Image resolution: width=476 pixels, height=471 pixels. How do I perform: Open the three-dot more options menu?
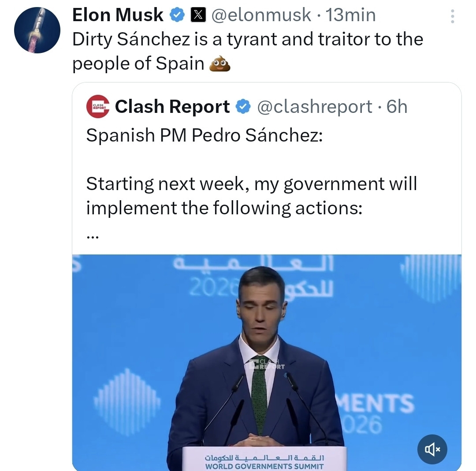pos(452,16)
